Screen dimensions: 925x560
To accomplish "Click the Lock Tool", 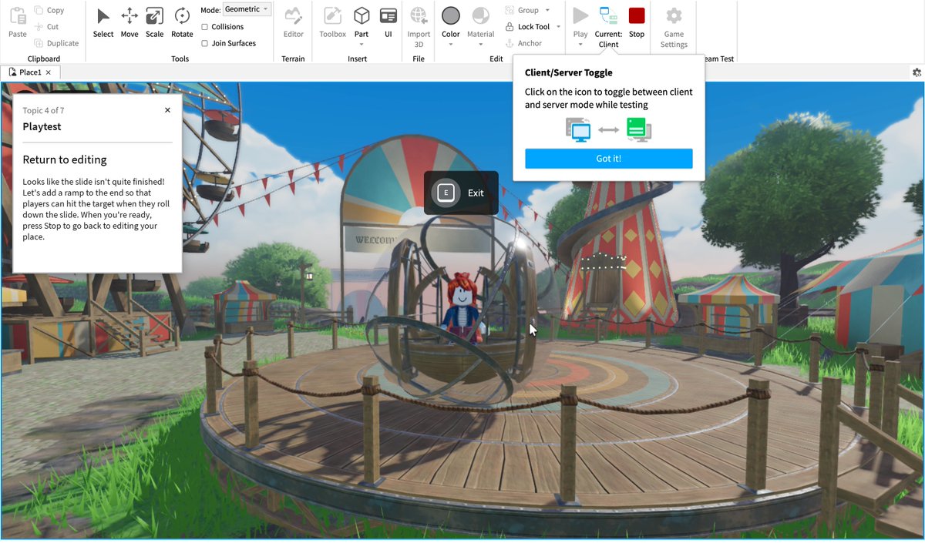I will [527, 27].
